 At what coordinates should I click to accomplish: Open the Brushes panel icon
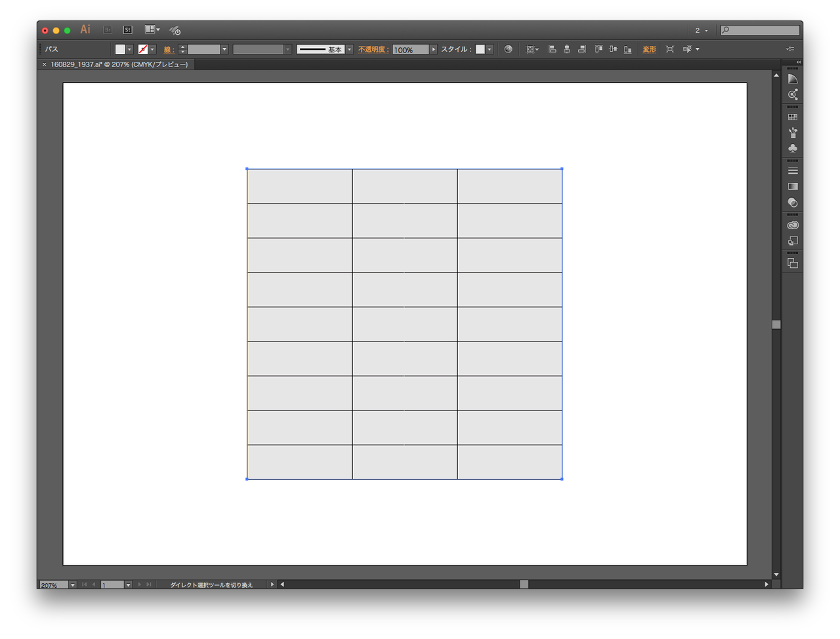click(x=793, y=133)
